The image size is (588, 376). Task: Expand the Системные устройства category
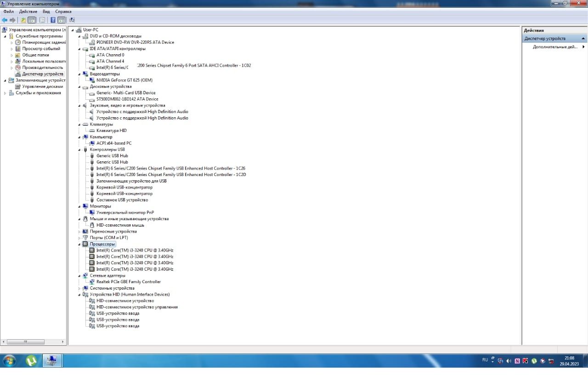(79, 288)
